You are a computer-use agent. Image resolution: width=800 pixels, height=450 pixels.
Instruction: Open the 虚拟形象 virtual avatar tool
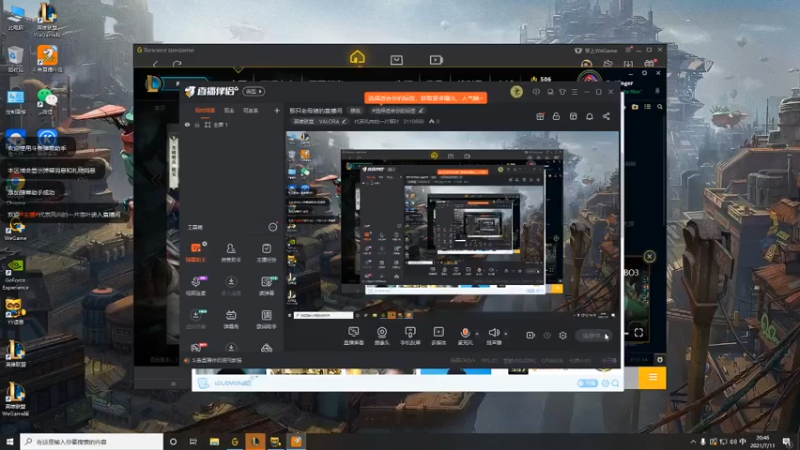(196, 319)
